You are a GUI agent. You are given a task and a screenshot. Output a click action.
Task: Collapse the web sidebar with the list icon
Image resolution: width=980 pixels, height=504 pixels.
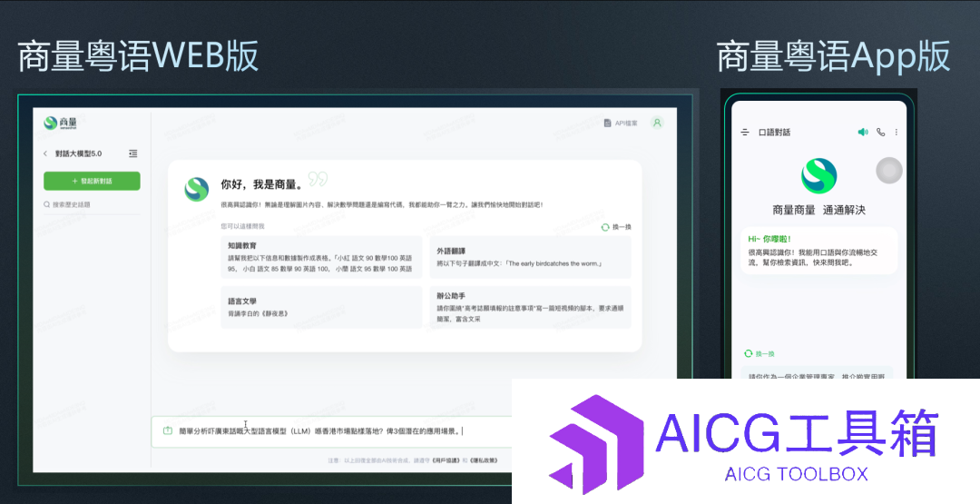click(132, 153)
